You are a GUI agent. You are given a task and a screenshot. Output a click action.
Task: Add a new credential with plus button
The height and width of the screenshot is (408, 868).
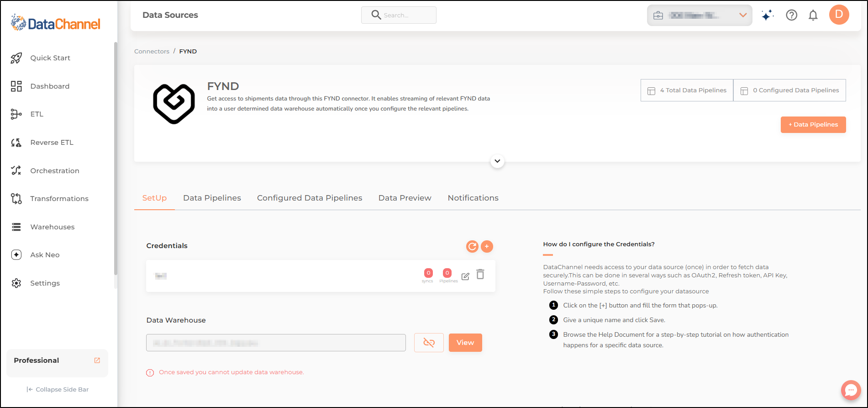click(487, 247)
